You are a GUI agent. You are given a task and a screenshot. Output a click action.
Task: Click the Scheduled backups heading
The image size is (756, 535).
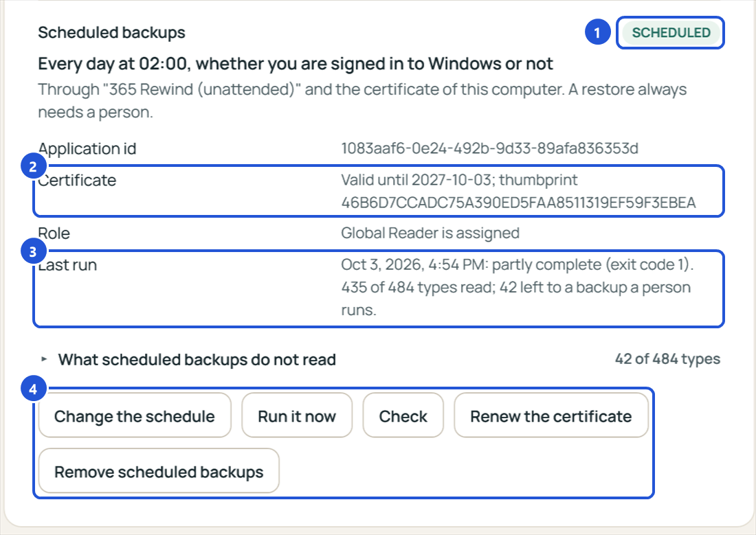(111, 33)
